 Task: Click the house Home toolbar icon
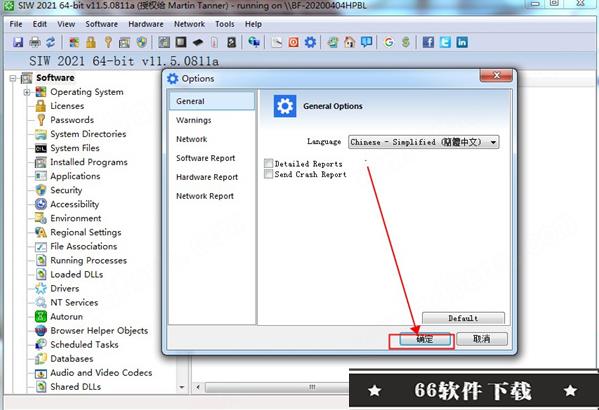[x=350, y=42]
